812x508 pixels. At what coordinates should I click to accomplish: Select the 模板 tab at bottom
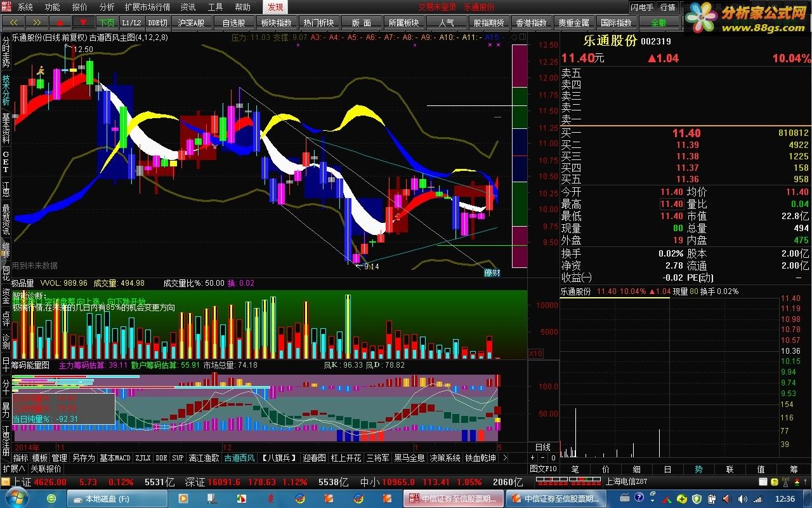point(40,458)
